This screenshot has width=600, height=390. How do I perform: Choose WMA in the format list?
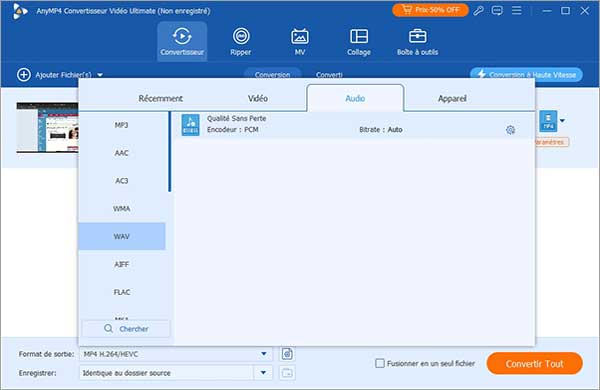tap(122, 209)
